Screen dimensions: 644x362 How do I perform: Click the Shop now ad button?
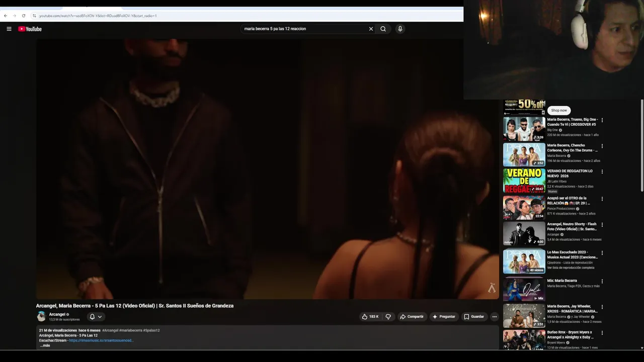tap(558, 110)
